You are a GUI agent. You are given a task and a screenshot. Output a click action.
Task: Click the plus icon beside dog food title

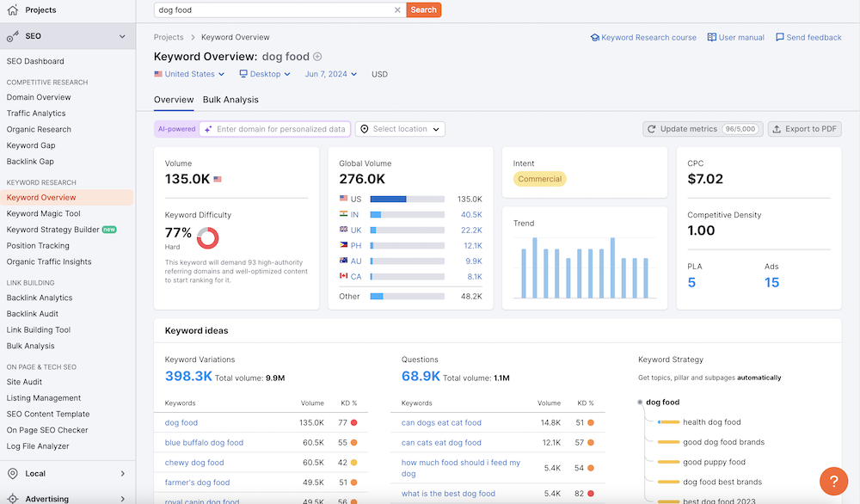click(317, 57)
